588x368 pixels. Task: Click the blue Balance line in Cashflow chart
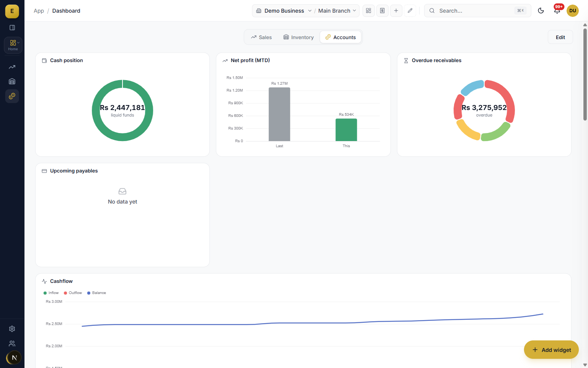[x=312, y=323]
